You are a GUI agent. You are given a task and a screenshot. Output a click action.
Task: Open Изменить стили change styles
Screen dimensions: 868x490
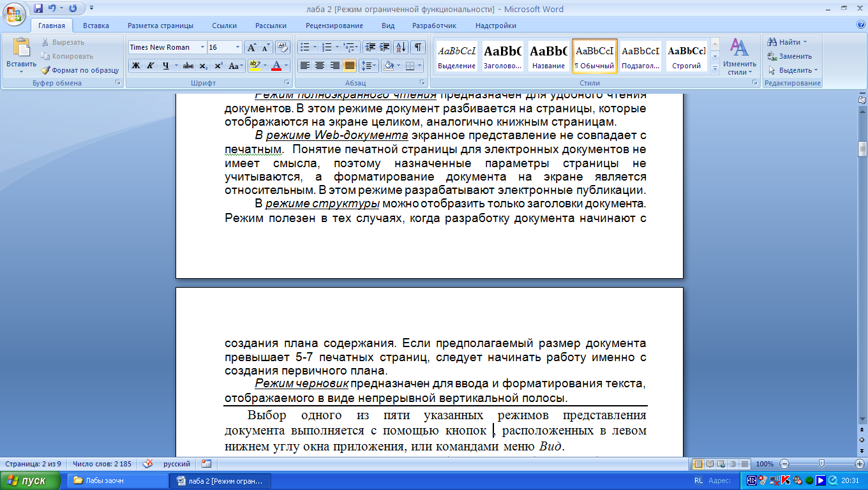click(x=740, y=56)
